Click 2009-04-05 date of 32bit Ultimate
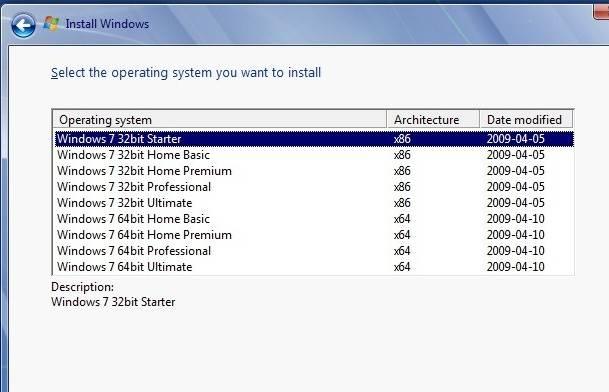This screenshot has width=609, height=392. pos(515,203)
